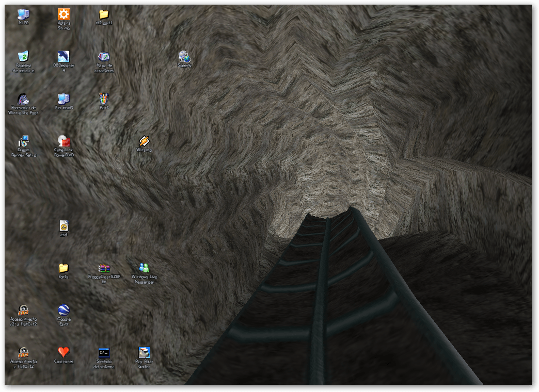Launch Corazones card game icon

[64, 353]
